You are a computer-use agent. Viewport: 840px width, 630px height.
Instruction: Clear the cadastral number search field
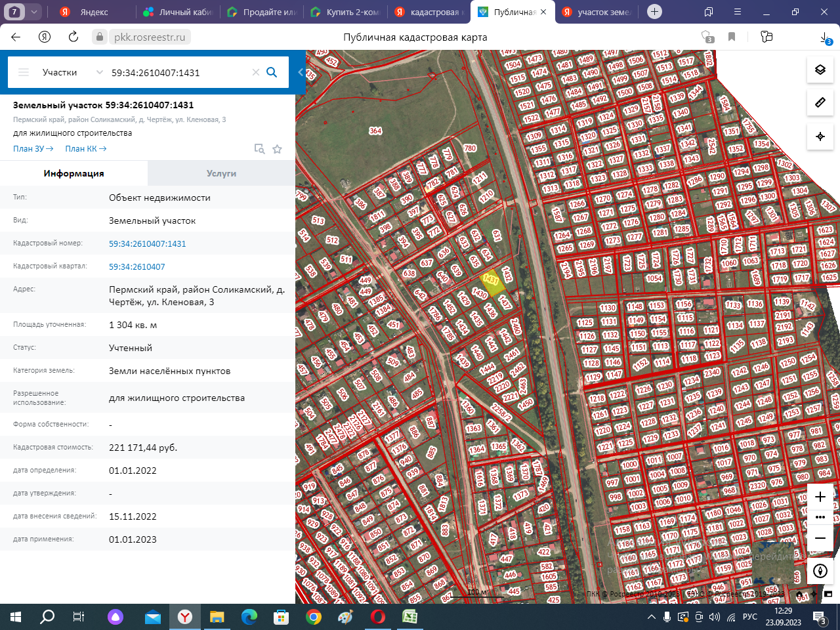point(256,72)
